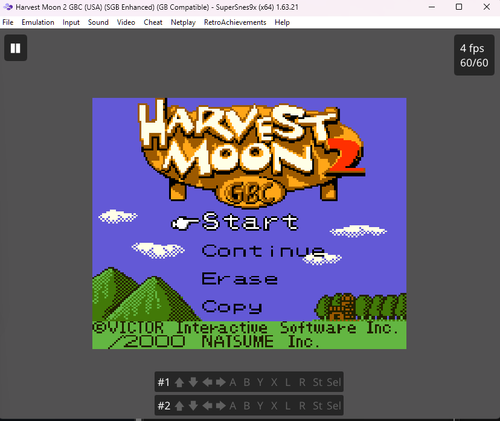The width and height of the screenshot is (500, 421).
Task: Click the fps counter overlay
Action: point(474,55)
